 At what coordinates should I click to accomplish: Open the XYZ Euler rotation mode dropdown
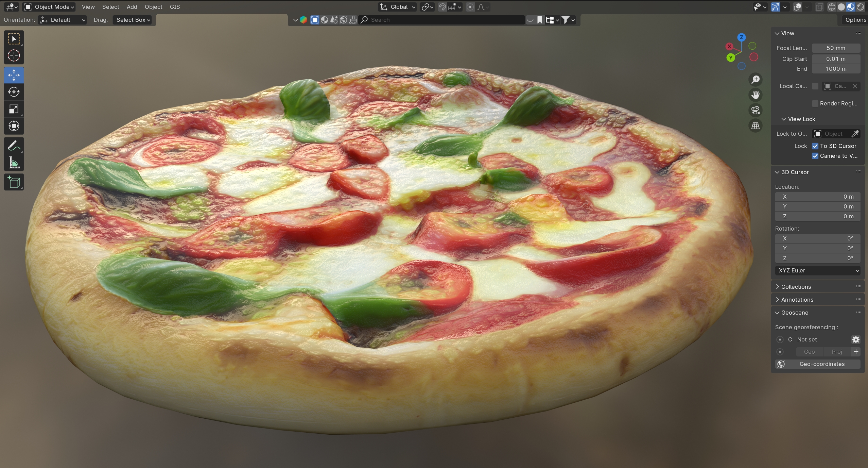pyautogui.click(x=817, y=270)
